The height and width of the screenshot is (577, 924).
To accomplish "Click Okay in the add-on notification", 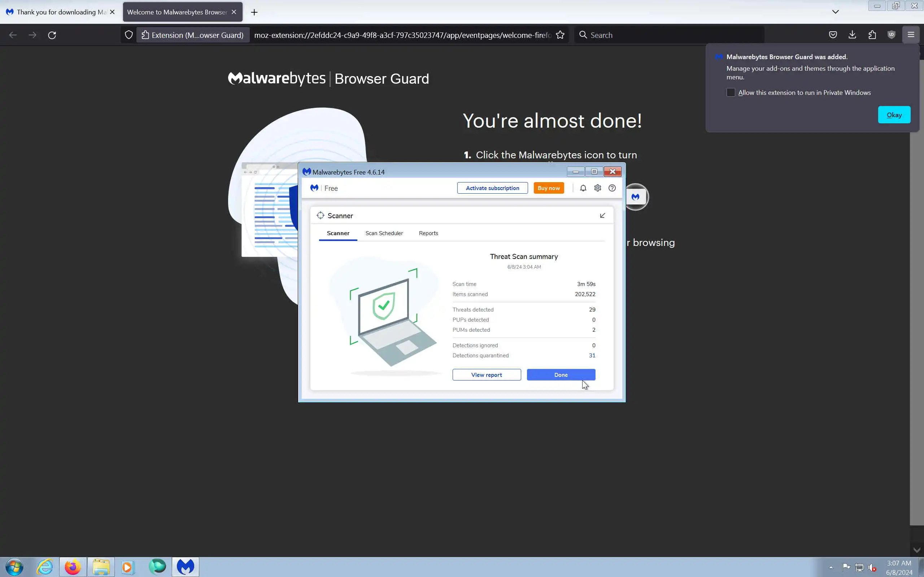I will pos(894,115).
